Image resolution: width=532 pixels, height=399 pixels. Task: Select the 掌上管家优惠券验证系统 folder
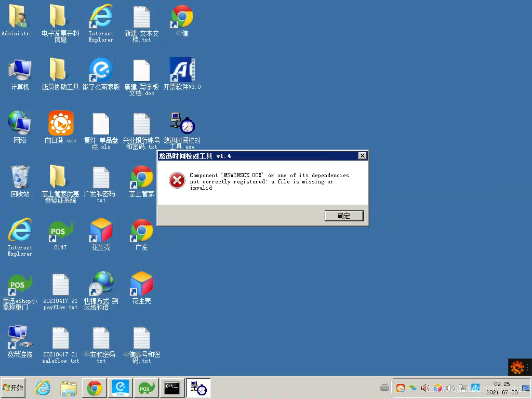(x=60, y=184)
